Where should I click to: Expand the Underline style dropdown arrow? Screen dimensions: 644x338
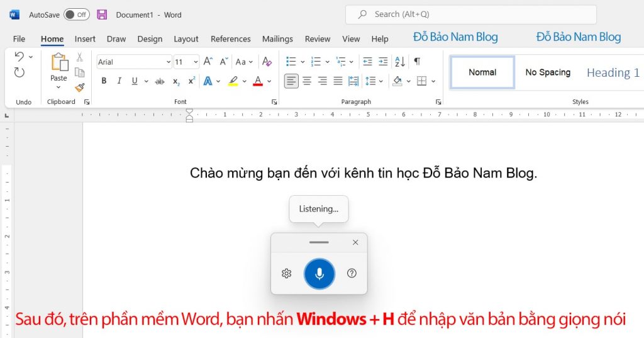click(146, 81)
